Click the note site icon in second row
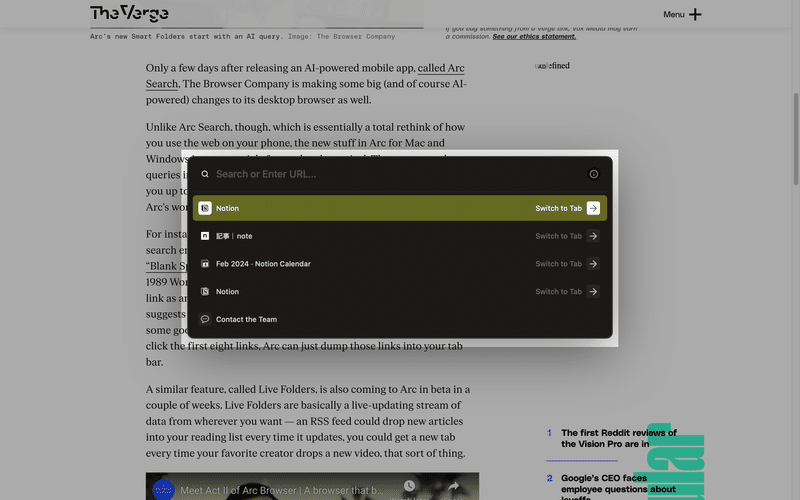800x500 pixels. [205, 236]
